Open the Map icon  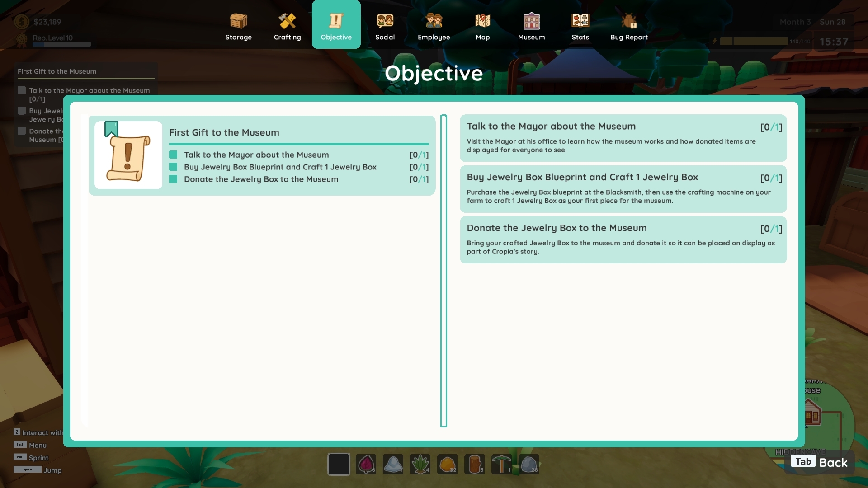click(x=482, y=21)
